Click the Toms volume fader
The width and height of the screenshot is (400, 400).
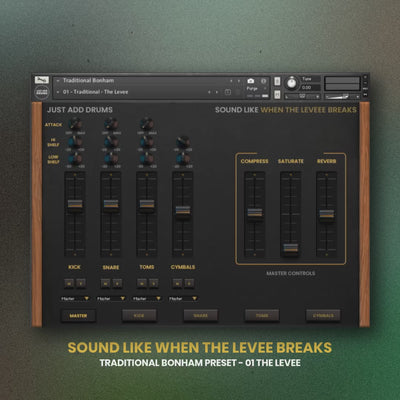[147, 204]
